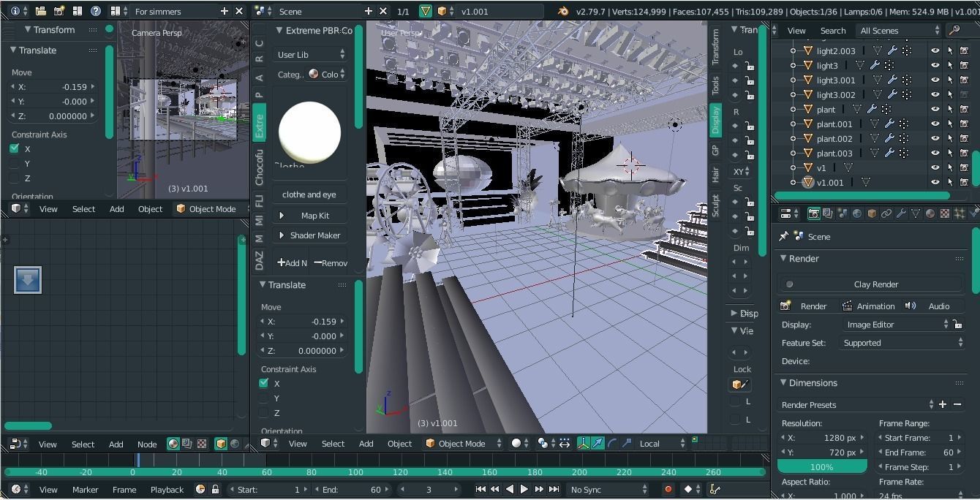Toggle X constraint axis in middle Translate panel

(x=264, y=383)
